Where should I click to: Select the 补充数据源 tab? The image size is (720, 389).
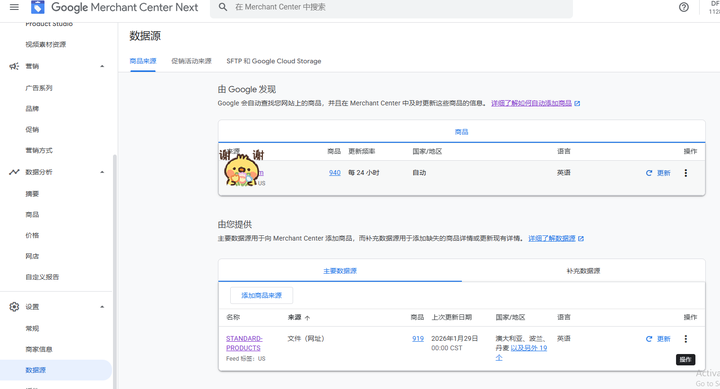coord(583,271)
